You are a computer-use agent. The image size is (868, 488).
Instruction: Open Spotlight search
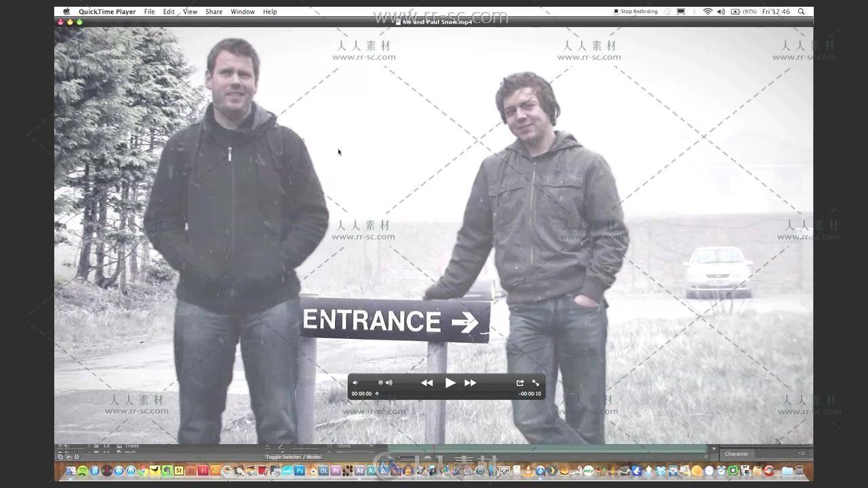(x=801, y=12)
